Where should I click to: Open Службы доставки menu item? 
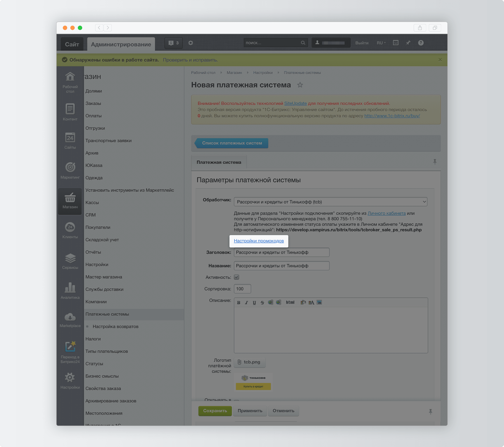tap(104, 289)
